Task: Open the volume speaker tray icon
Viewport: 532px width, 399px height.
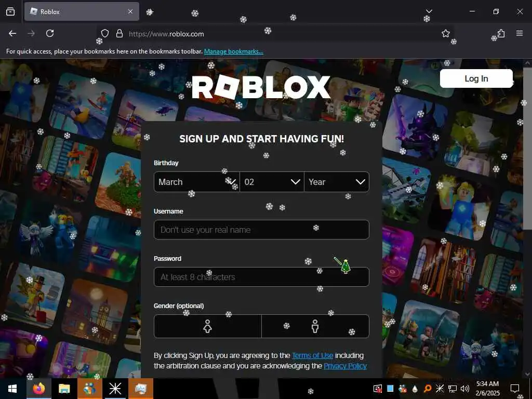Action: (x=465, y=389)
